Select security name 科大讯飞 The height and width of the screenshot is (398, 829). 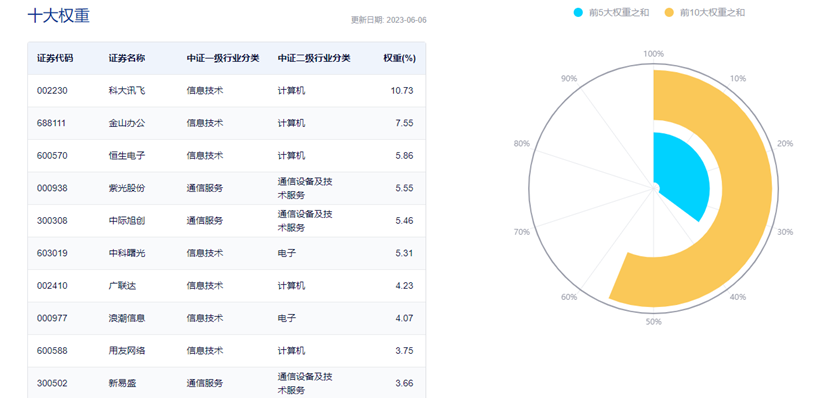127,91
